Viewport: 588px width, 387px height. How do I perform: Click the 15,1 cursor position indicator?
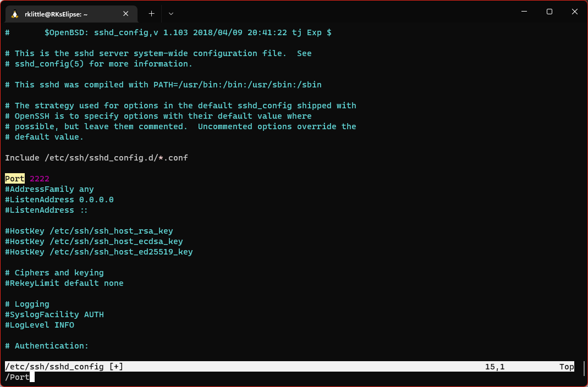point(494,367)
